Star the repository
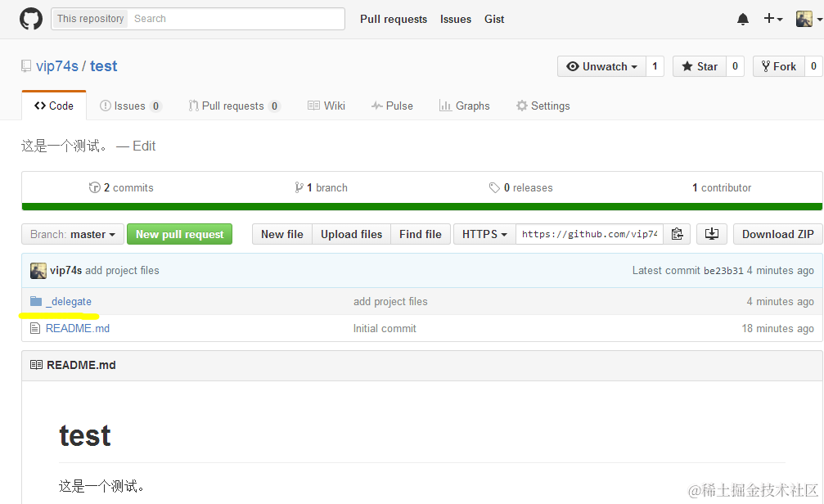824x504 pixels. point(700,67)
